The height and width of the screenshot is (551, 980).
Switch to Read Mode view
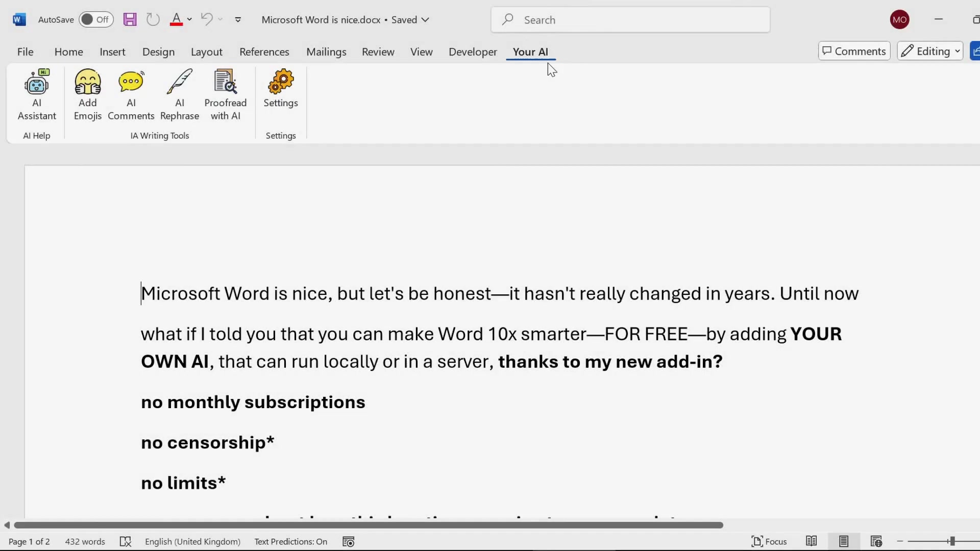point(811,541)
